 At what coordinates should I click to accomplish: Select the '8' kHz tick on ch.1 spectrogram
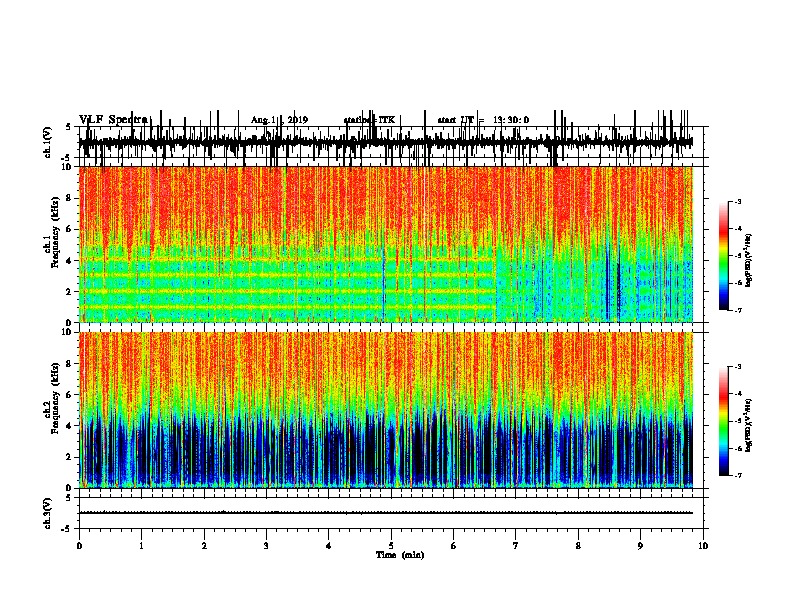click(x=69, y=198)
